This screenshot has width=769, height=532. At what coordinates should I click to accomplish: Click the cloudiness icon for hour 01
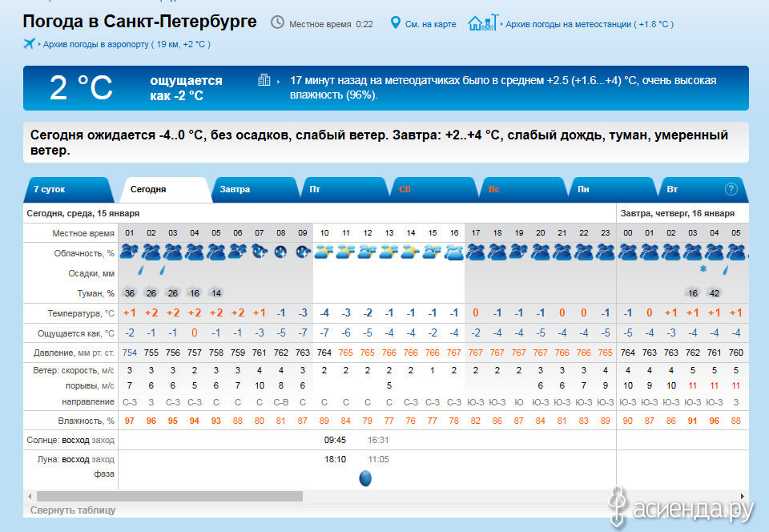(x=130, y=252)
